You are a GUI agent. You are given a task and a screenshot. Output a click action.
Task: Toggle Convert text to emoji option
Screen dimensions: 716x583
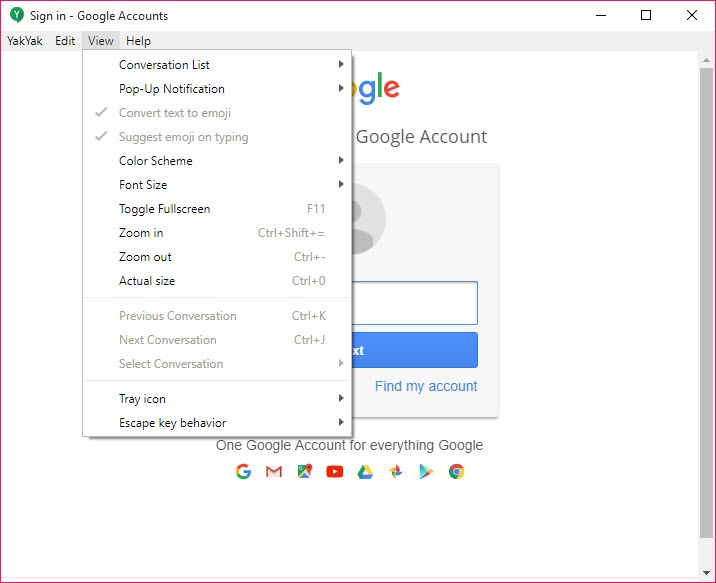[217, 113]
